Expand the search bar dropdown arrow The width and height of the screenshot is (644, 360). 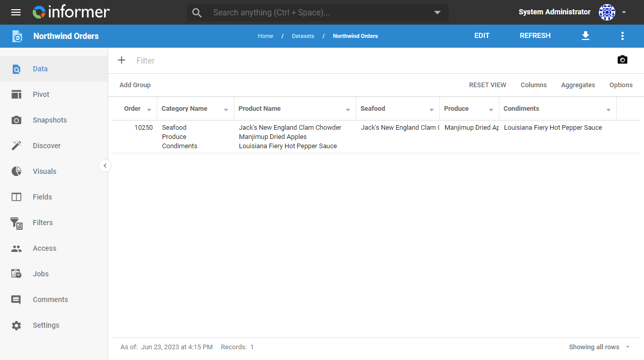point(437,12)
